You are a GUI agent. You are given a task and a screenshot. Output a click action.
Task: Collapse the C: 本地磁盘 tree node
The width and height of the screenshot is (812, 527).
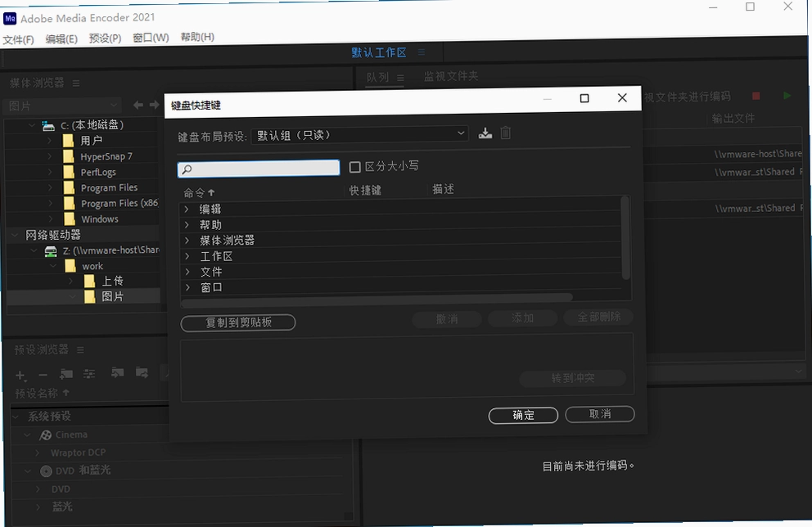pos(32,125)
